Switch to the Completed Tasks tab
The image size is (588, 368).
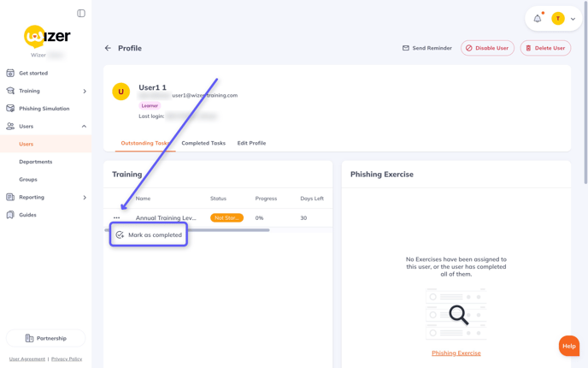click(203, 143)
